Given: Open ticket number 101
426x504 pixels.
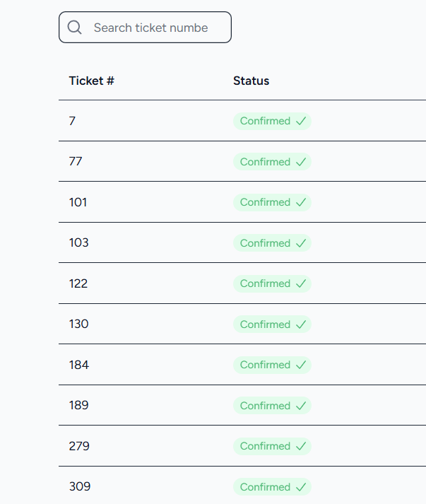Looking at the screenshot, I should pyautogui.click(x=78, y=202).
